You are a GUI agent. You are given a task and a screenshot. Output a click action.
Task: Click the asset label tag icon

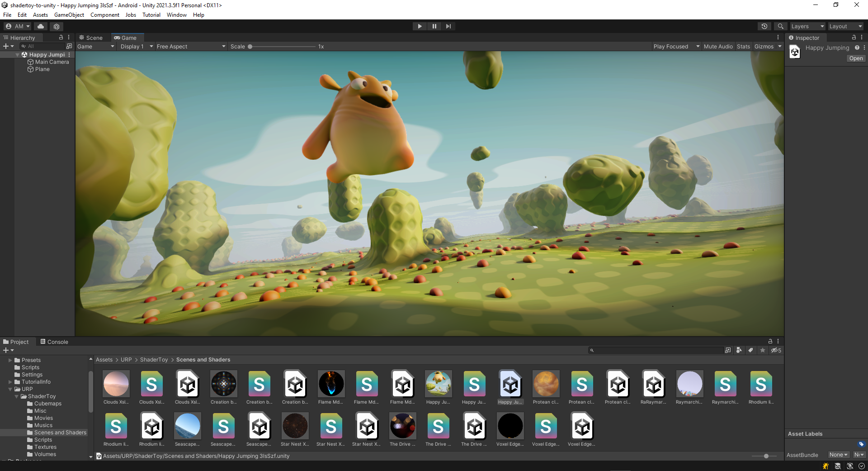click(861, 444)
